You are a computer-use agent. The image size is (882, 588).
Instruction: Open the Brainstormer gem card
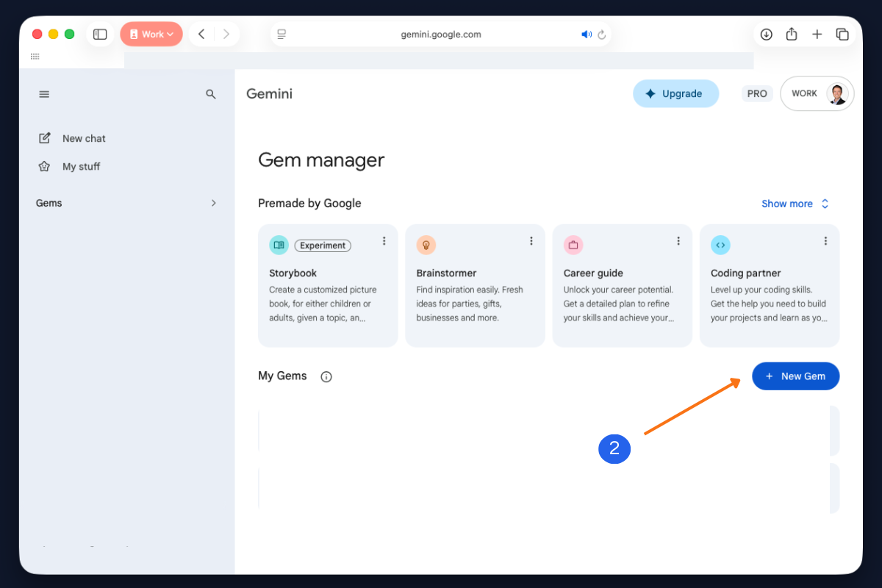pyautogui.click(x=475, y=285)
